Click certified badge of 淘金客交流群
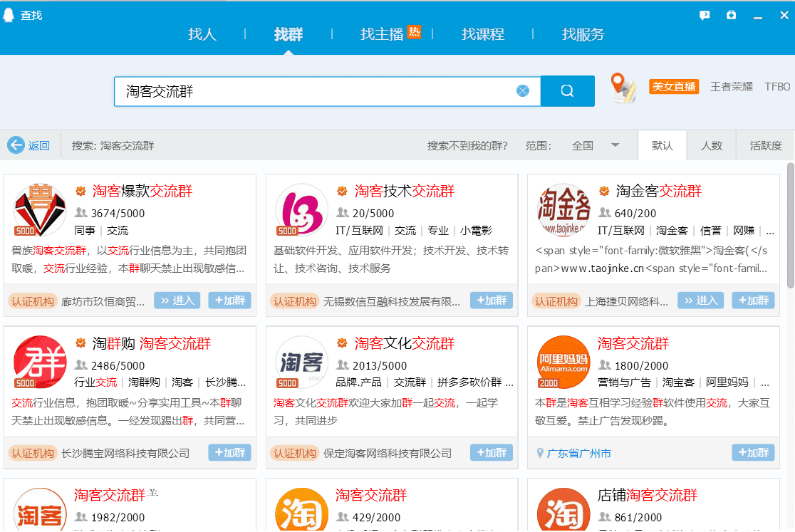This screenshot has height=532, width=795. [604, 191]
